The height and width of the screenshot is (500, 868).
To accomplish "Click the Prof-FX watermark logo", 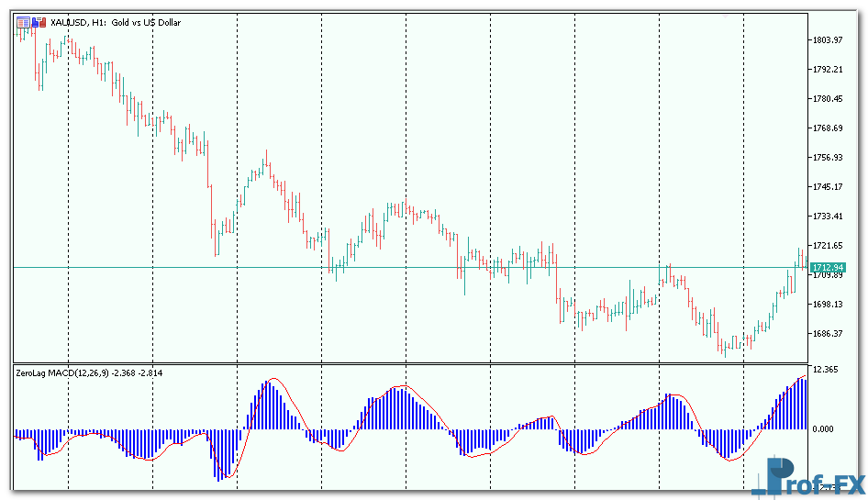I will pos(809,476).
